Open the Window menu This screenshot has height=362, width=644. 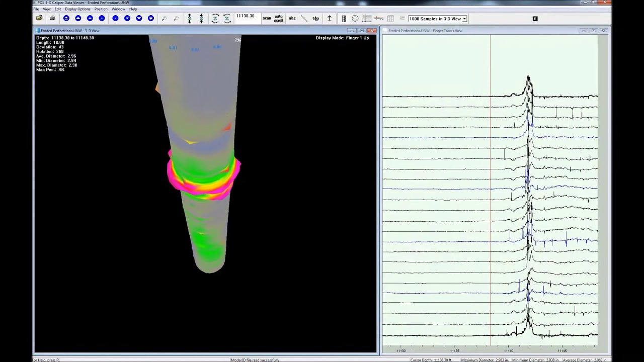(118, 9)
